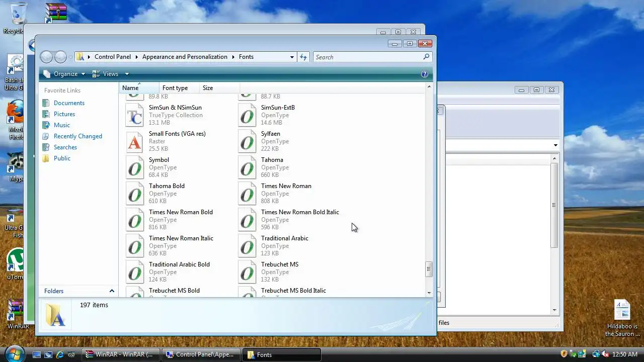Click the Fonts taskbar button
Viewport: 644px width, 362px height.
pyautogui.click(x=282, y=354)
